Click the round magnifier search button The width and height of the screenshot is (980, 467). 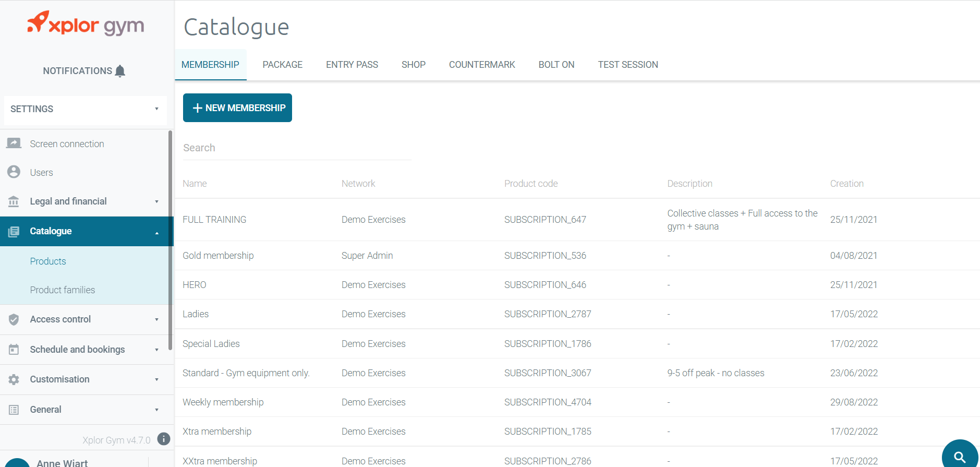(960, 455)
